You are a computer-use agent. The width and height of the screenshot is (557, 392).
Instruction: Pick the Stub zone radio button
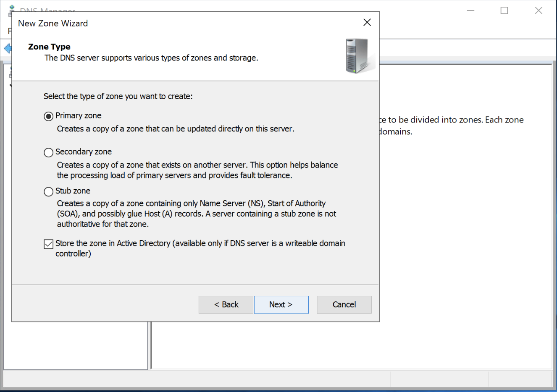[49, 191]
